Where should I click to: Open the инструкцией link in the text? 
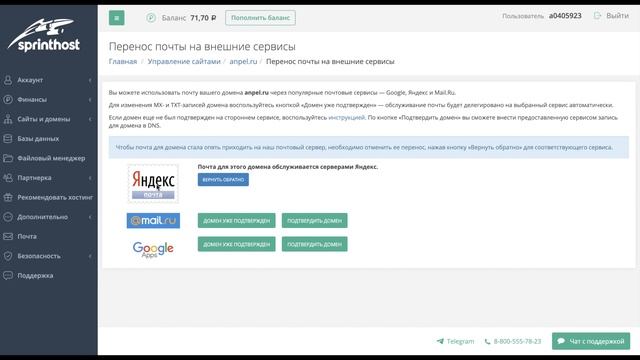coord(347,118)
